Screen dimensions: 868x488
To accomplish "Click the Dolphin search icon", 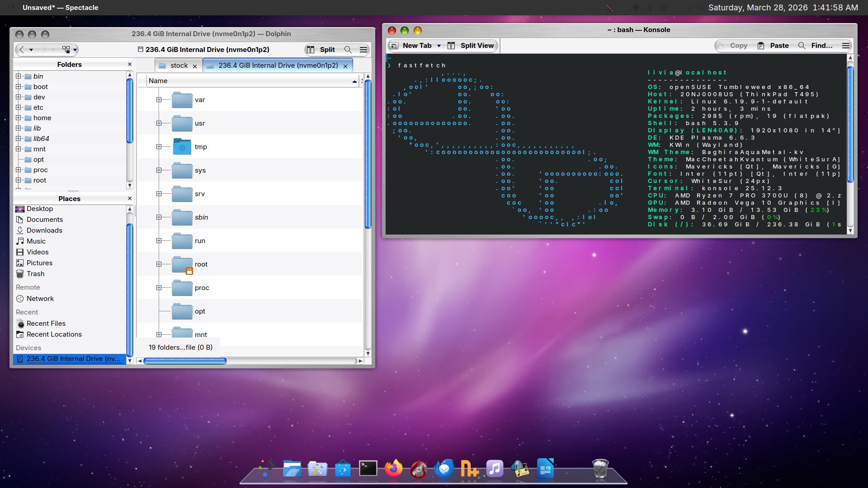I will [348, 50].
